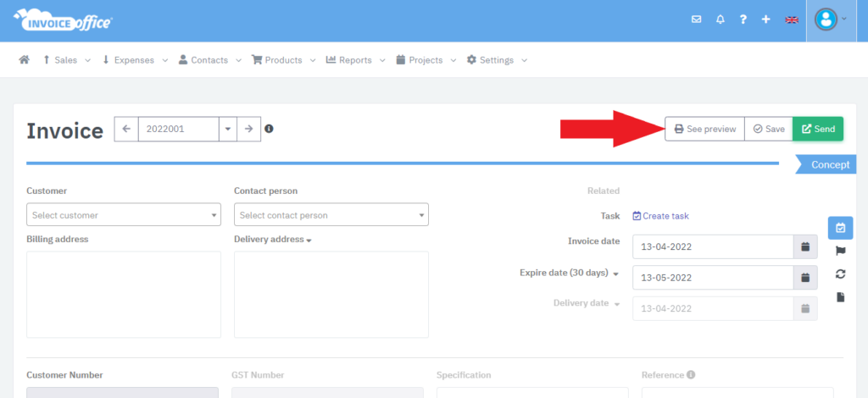Click the Invoice Office logo
Screen dimensions: 868x398
[x=63, y=20]
